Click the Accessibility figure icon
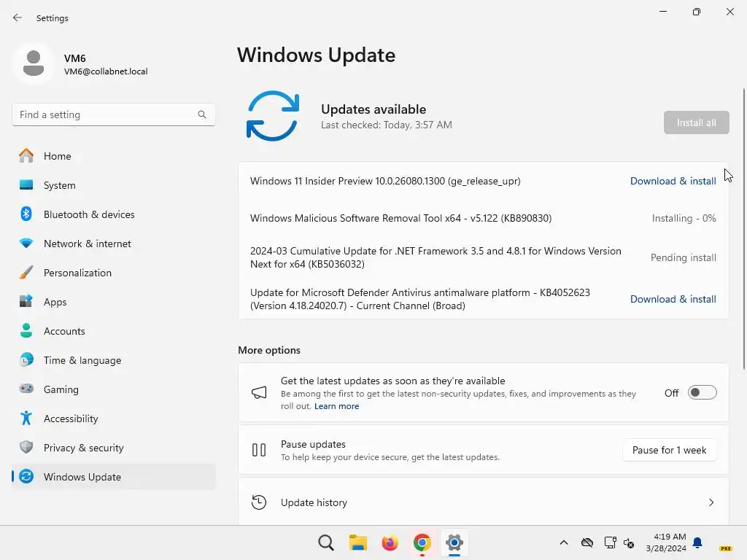Image resolution: width=747 pixels, height=560 pixels. point(26,418)
